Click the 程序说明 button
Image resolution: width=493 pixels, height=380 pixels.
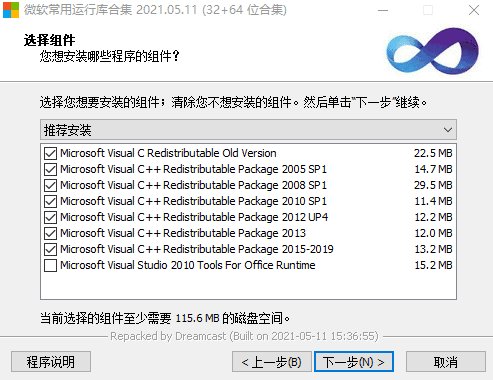coord(51,362)
